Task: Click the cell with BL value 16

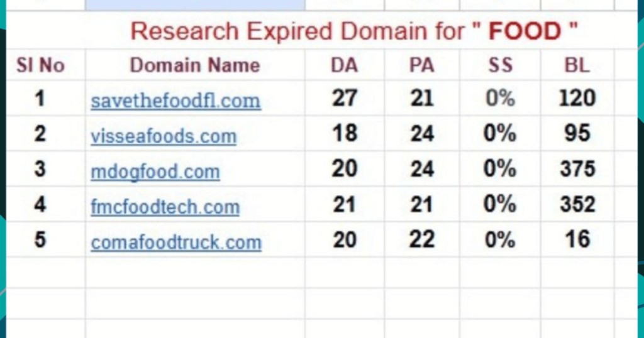Action: (577, 239)
